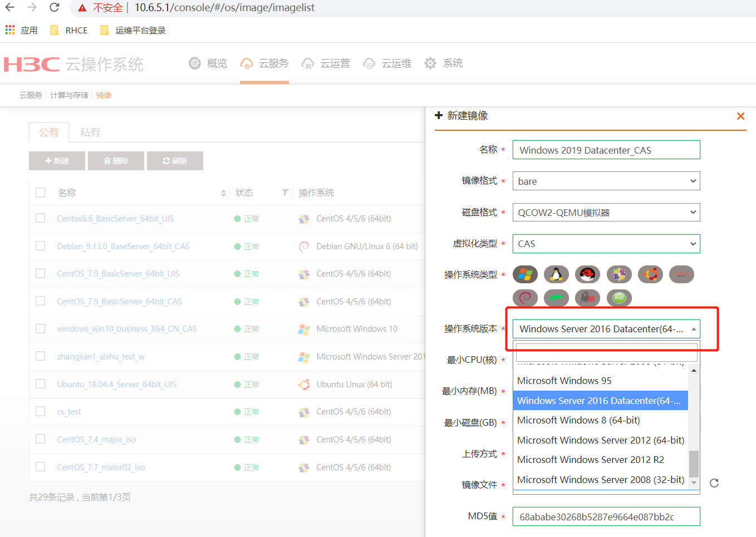Viewport: 756px width, 537px height.
Task: Click the version list scrollbar down arrow
Action: (694, 483)
